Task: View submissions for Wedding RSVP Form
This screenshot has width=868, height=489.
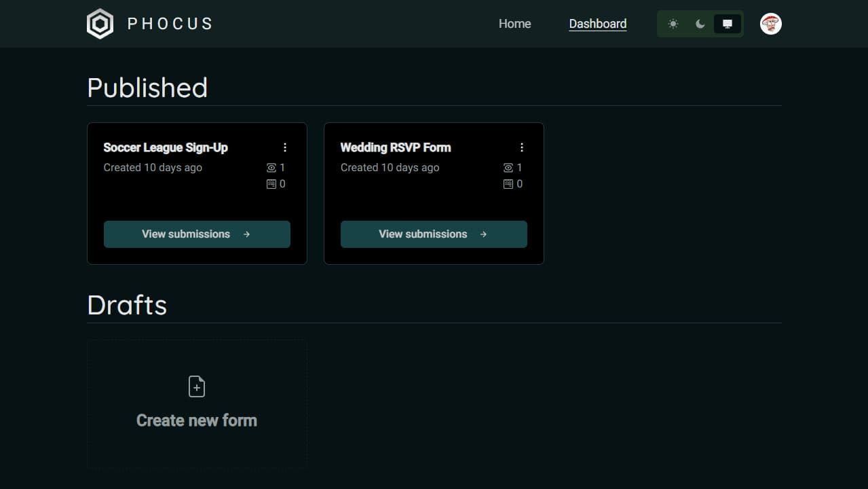Action: (x=433, y=234)
